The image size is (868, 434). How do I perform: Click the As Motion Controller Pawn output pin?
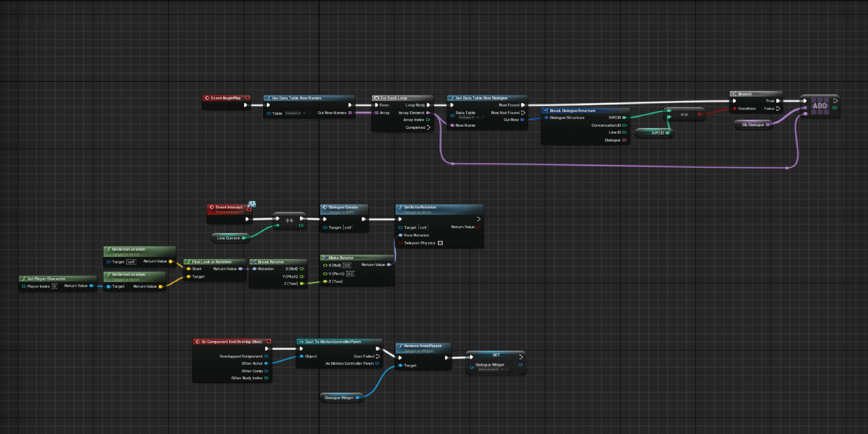pyautogui.click(x=377, y=364)
